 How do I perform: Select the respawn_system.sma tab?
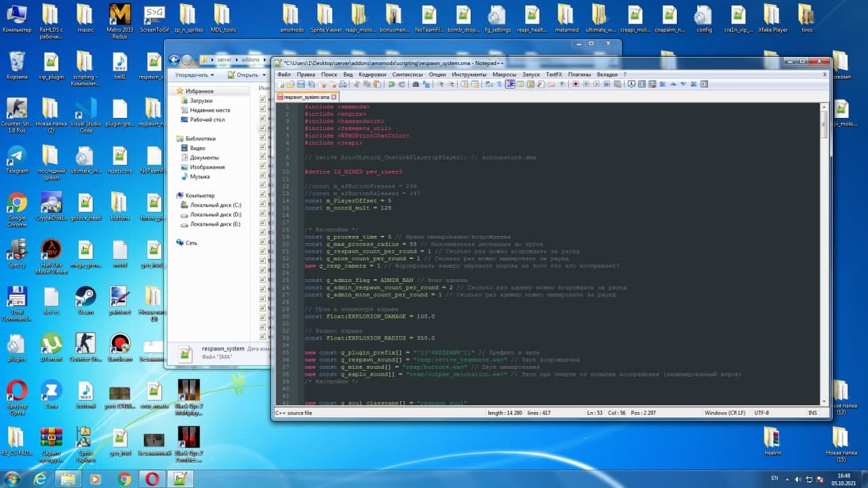(x=307, y=97)
